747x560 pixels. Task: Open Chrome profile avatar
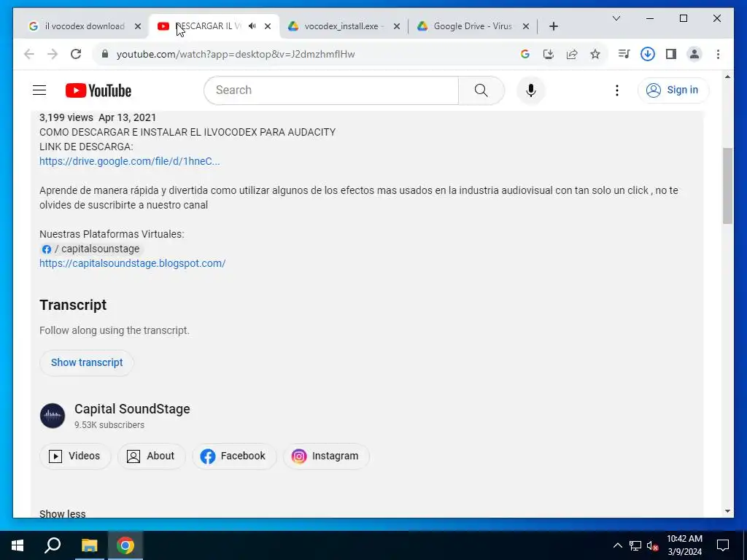click(694, 54)
